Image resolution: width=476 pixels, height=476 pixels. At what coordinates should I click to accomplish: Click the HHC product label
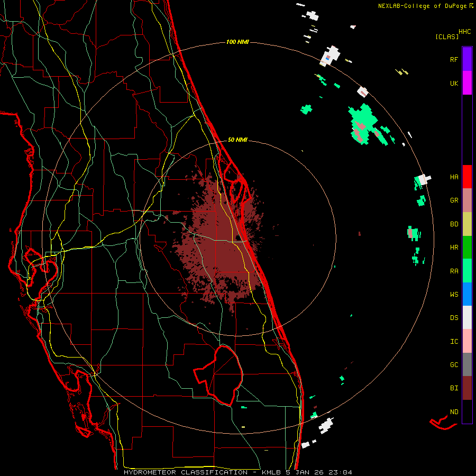click(465, 32)
